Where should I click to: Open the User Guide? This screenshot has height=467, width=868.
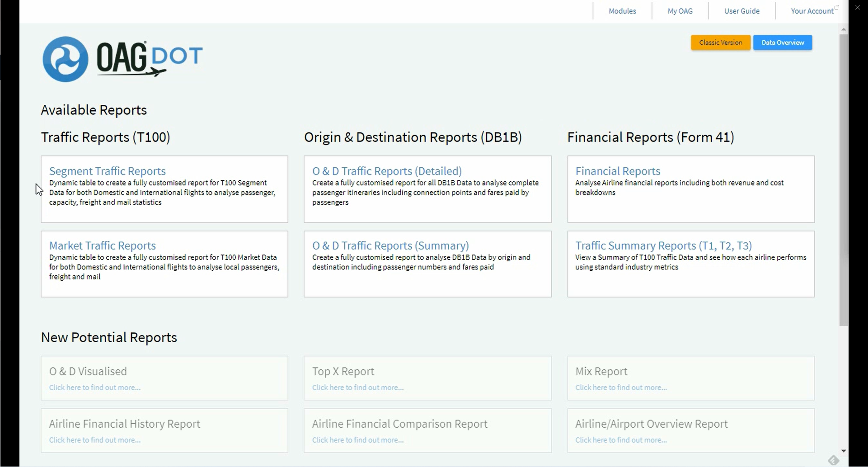(x=741, y=11)
